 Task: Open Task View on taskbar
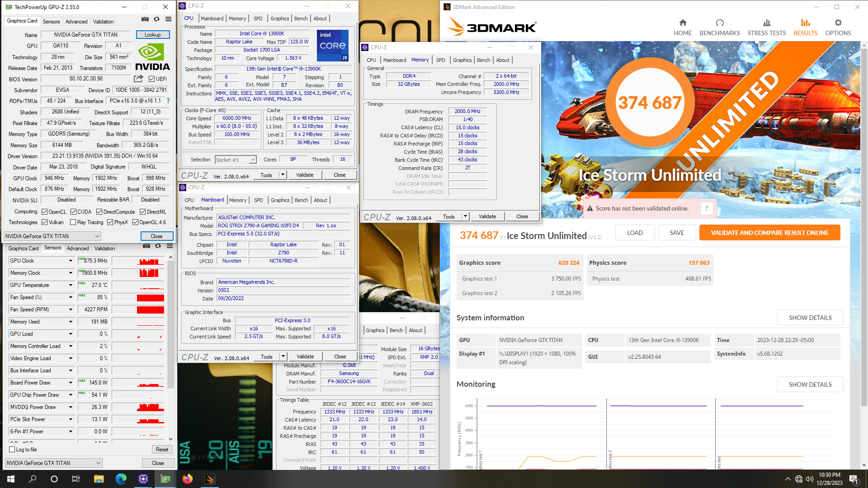click(x=76, y=479)
